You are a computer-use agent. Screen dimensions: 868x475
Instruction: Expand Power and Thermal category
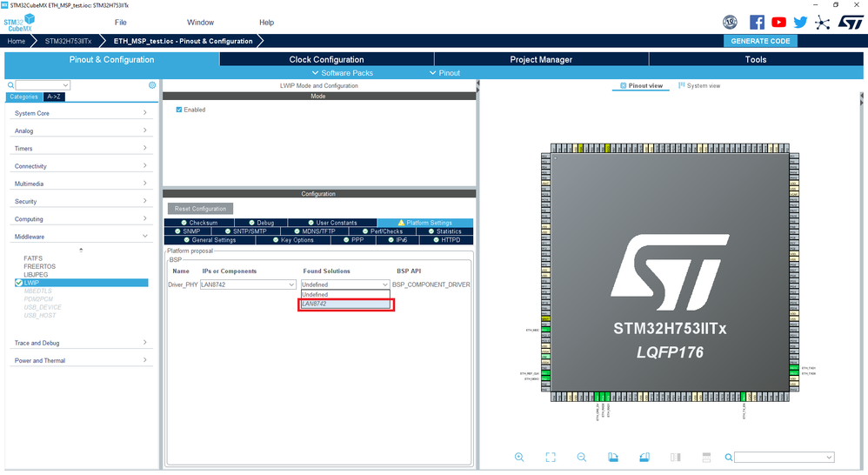81,360
